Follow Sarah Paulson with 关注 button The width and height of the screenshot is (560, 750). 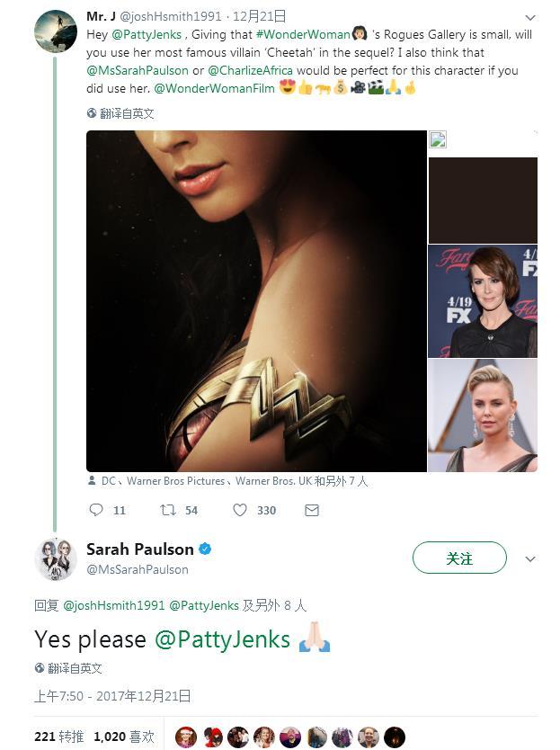coord(458,558)
